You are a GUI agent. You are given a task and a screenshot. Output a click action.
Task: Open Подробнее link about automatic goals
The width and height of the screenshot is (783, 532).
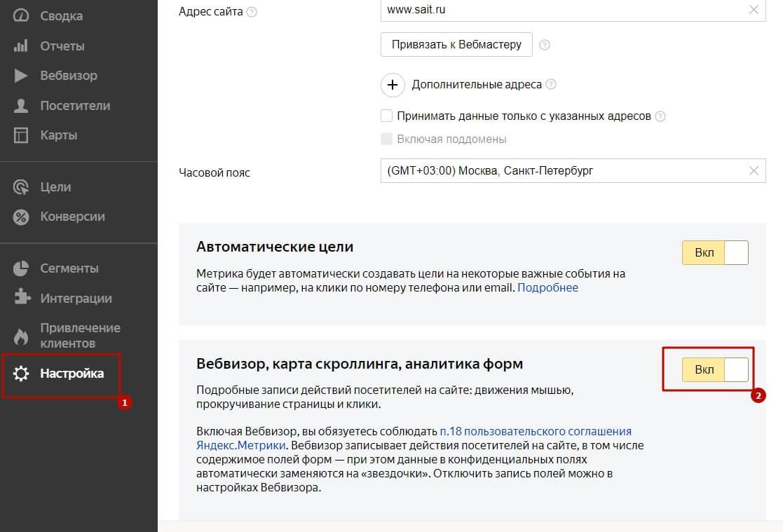[547, 288]
